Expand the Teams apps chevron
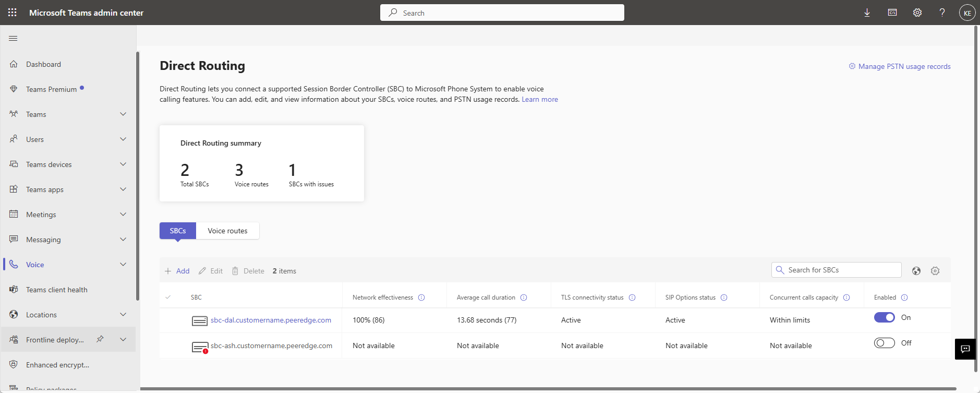 (123, 189)
